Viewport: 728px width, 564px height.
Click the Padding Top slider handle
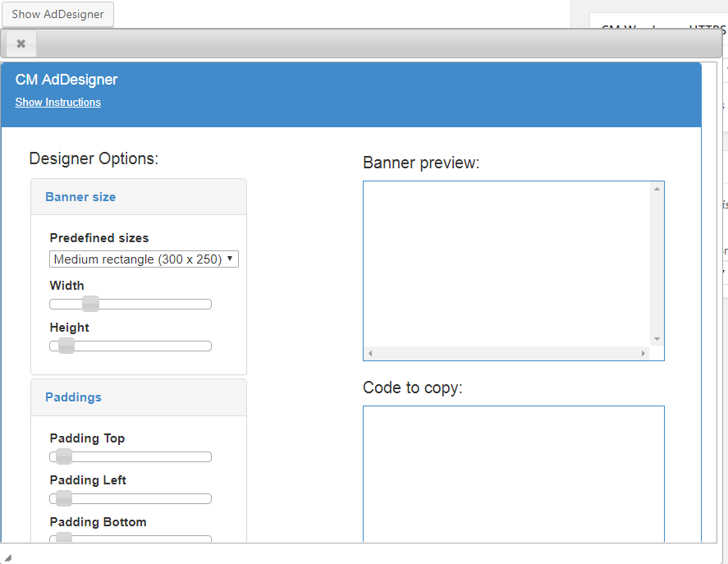(63, 456)
